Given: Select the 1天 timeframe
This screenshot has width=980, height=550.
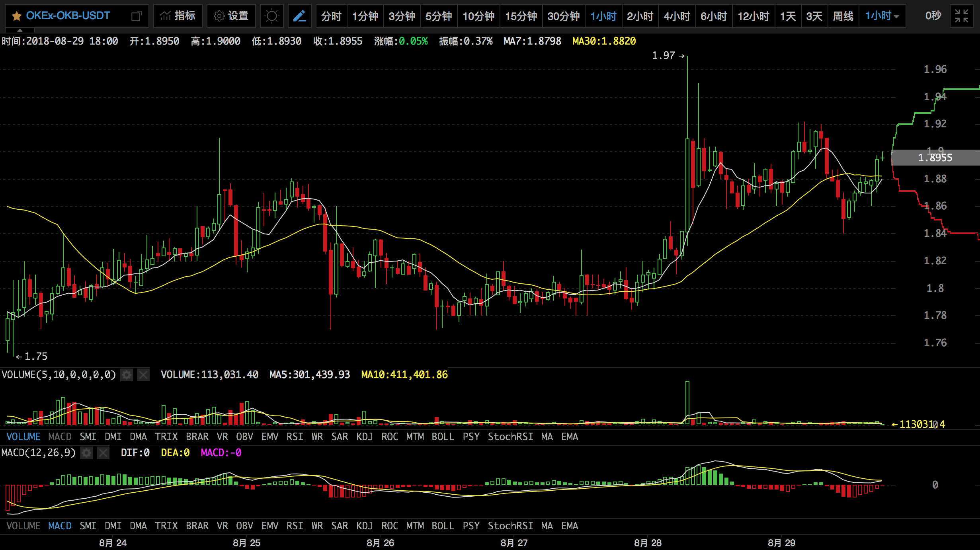Looking at the screenshot, I should (788, 16).
